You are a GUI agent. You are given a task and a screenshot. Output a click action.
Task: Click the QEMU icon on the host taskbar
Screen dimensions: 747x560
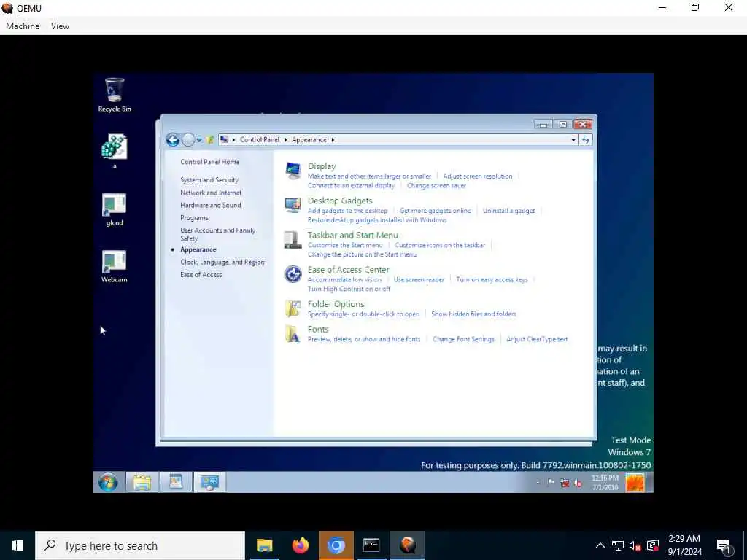(x=407, y=545)
